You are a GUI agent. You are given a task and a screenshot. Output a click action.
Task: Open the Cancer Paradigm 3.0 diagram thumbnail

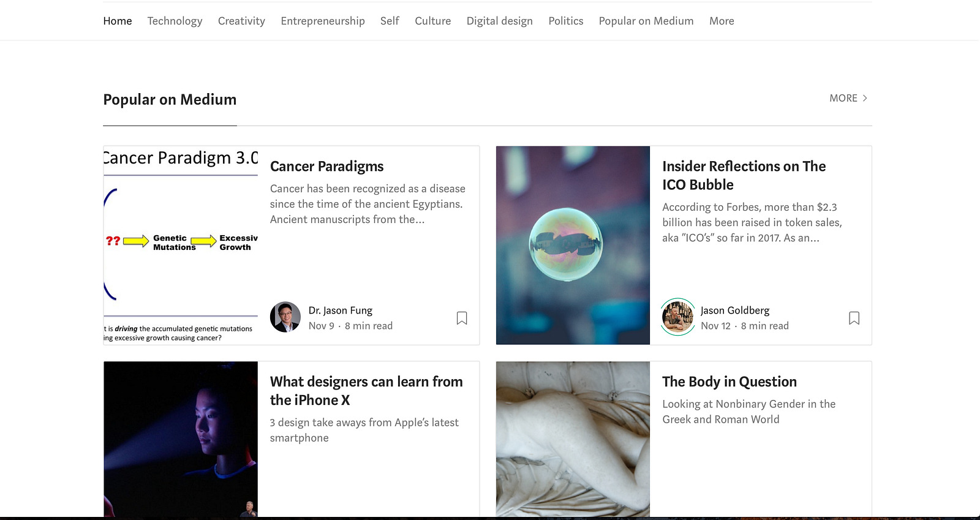point(181,245)
